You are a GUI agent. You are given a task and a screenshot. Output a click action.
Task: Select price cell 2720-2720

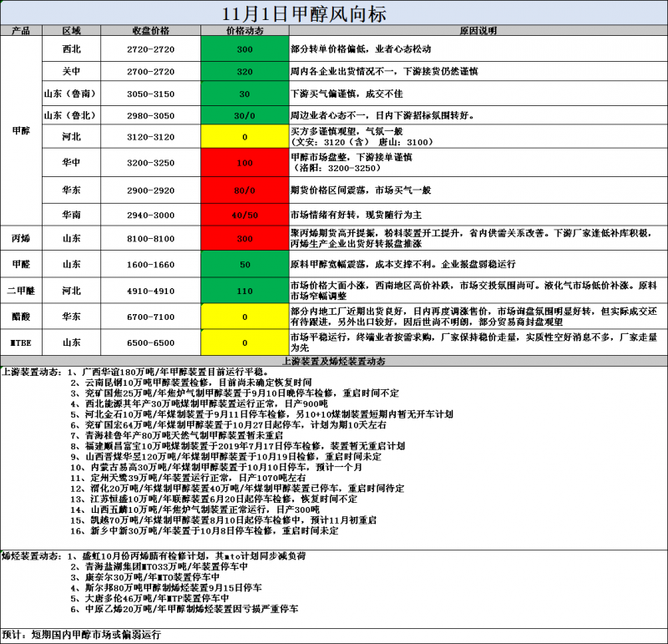(151, 49)
